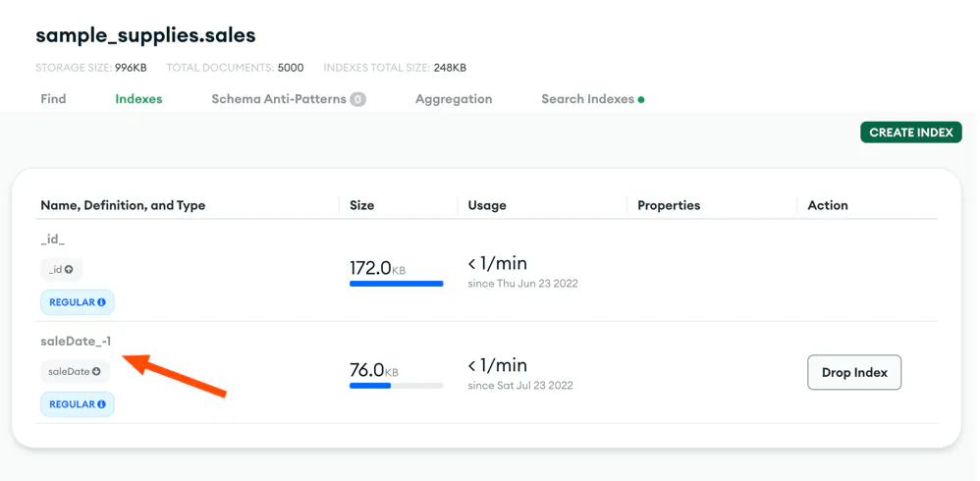Click the descending arrow icon on saleDate field
Viewport: 980px width, 481px height.
(96, 372)
